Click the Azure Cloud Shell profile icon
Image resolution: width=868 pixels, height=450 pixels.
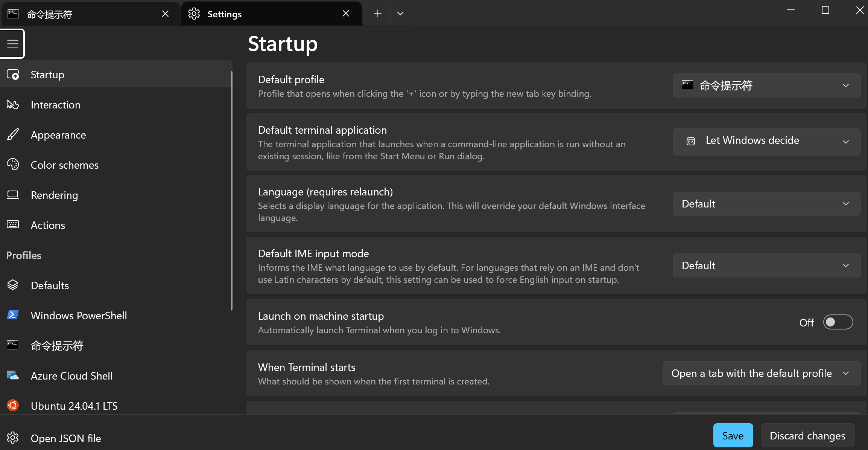point(13,375)
